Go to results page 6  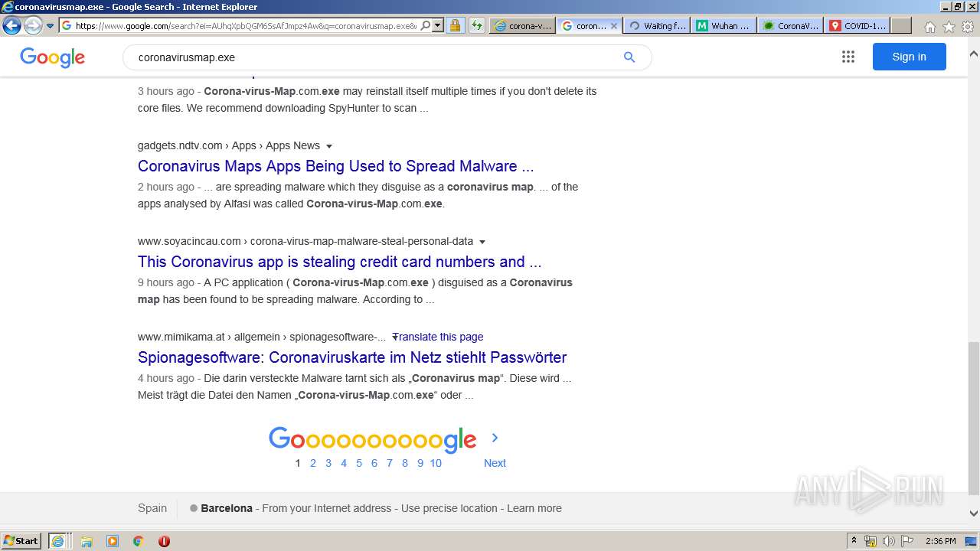(x=374, y=463)
